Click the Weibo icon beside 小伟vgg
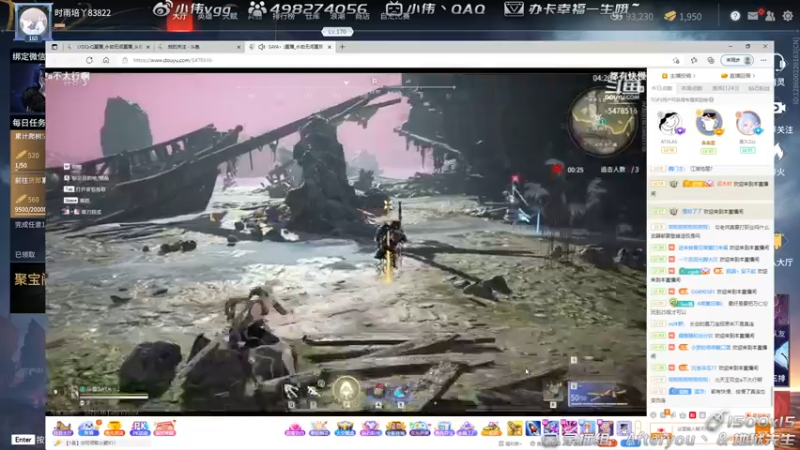800x450 pixels. 163,9
